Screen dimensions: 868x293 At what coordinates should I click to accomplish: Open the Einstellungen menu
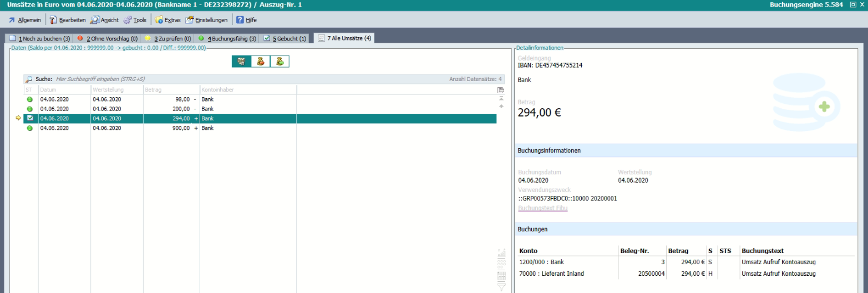[x=207, y=20]
